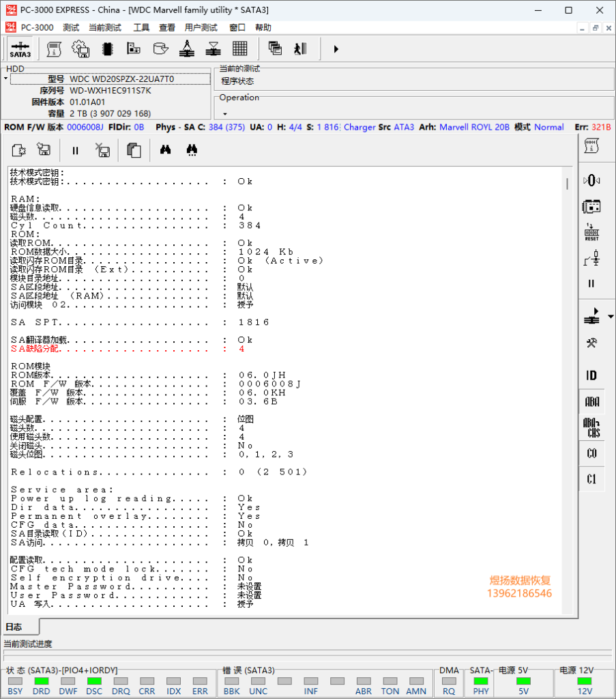This screenshot has height=699, width=616.
Task: Open the defect grid table icon
Action: coord(239,48)
